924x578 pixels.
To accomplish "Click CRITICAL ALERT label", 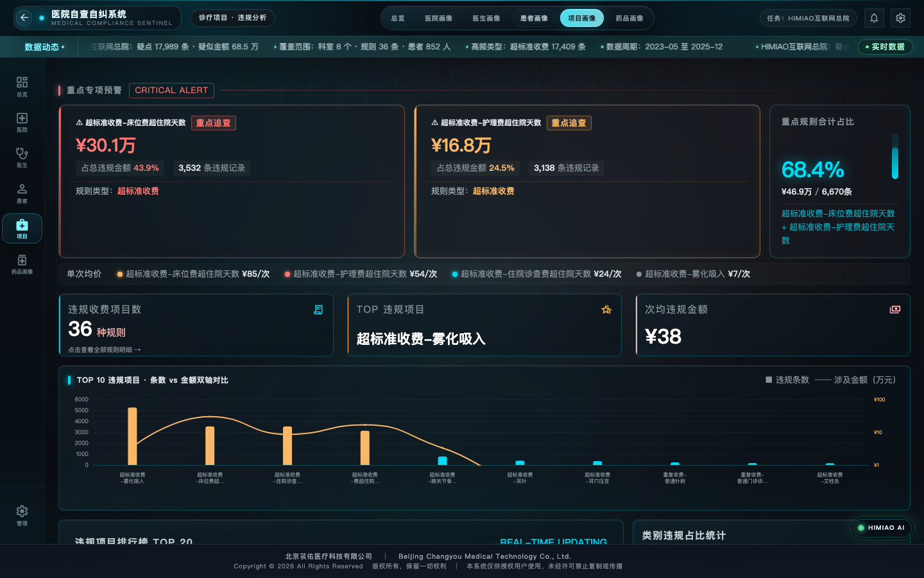I will coord(171,91).
